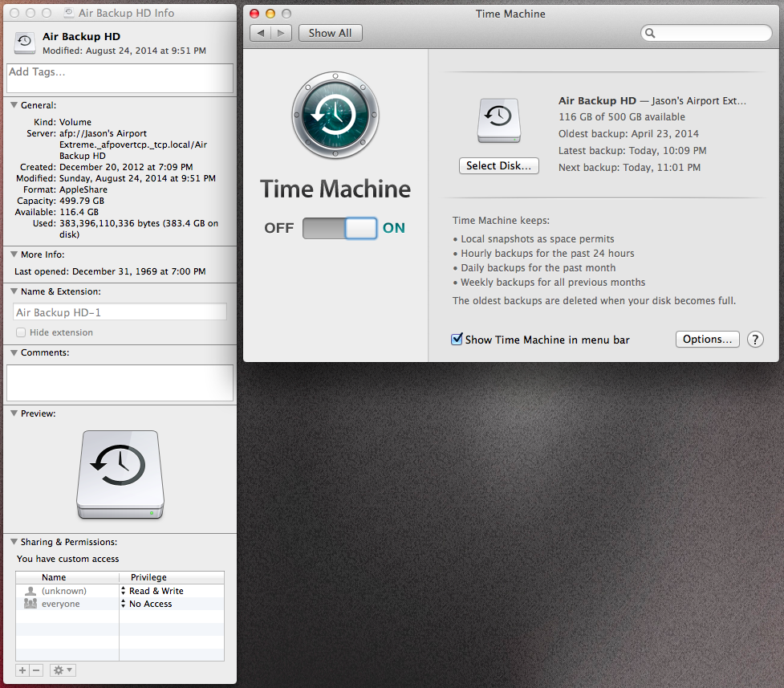Click the 'Format: AppleShare' value
This screenshot has height=688, width=784.
(83, 189)
